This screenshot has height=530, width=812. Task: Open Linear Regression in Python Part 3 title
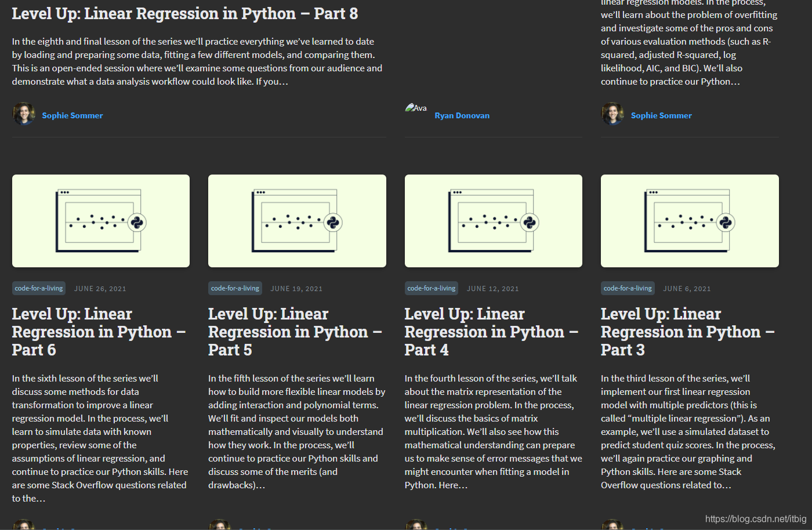tap(687, 332)
